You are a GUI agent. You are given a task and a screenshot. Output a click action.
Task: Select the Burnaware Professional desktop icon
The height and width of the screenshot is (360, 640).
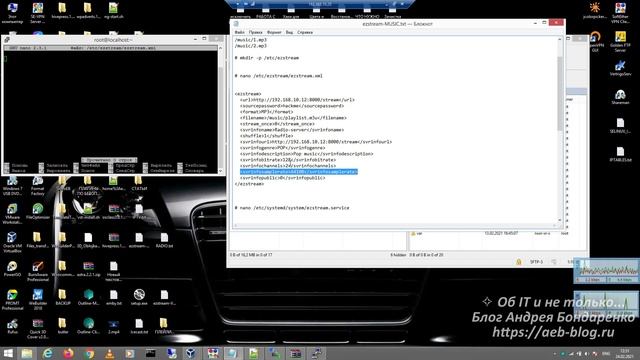[38, 271]
